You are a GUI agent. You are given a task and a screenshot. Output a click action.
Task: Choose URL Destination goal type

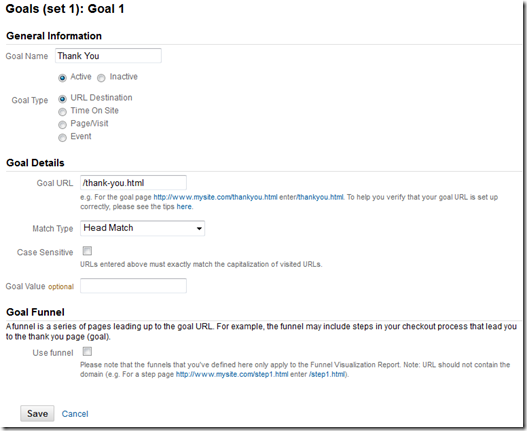point(62,99)
